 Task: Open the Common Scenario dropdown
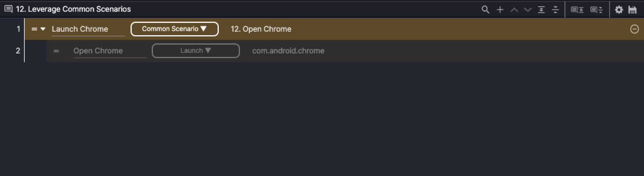(174, 29)
